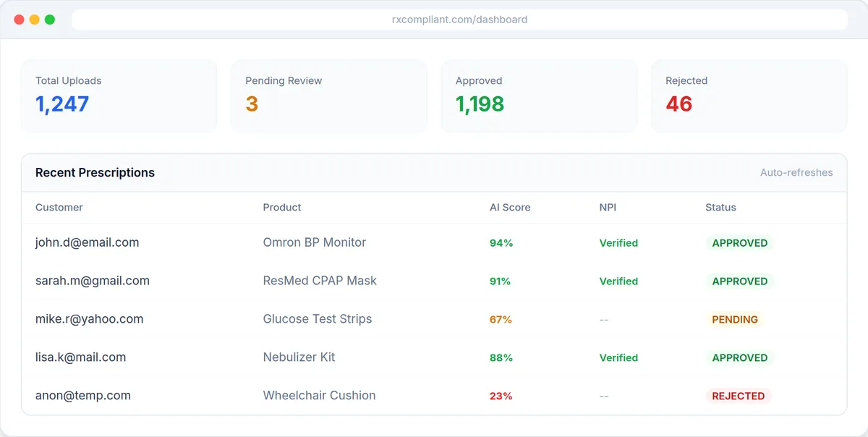Click Verified NPI for sarah.m@gmail.com
The width and height of the screenshot is (868, 437).
coord(618,281)
